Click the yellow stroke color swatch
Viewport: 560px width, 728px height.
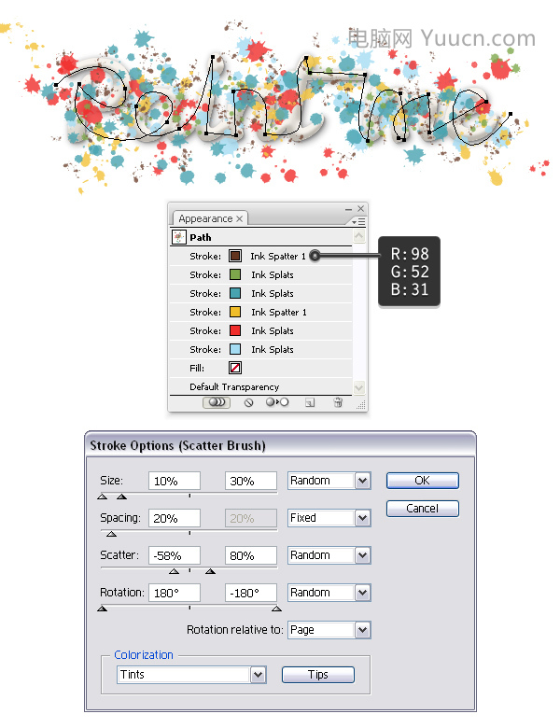(x=235, y=312)
